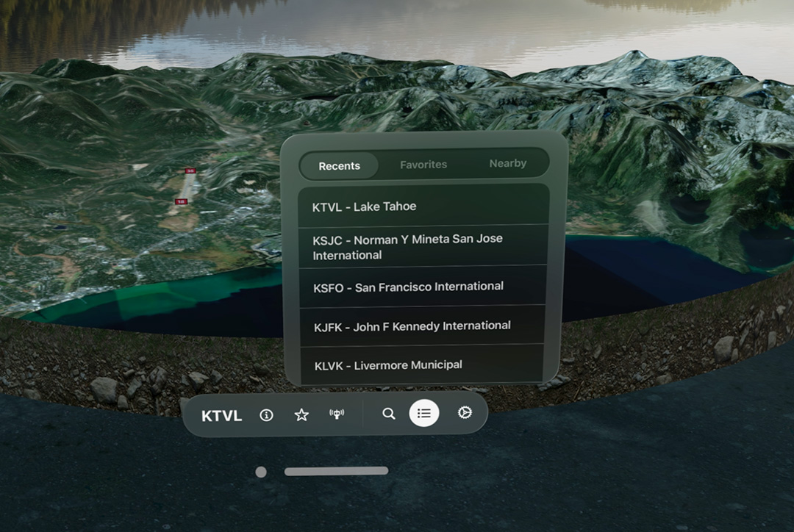This screenshot has height=532, width=794.
Task: Switch to the Recents tab
Action: coord(339,165)
